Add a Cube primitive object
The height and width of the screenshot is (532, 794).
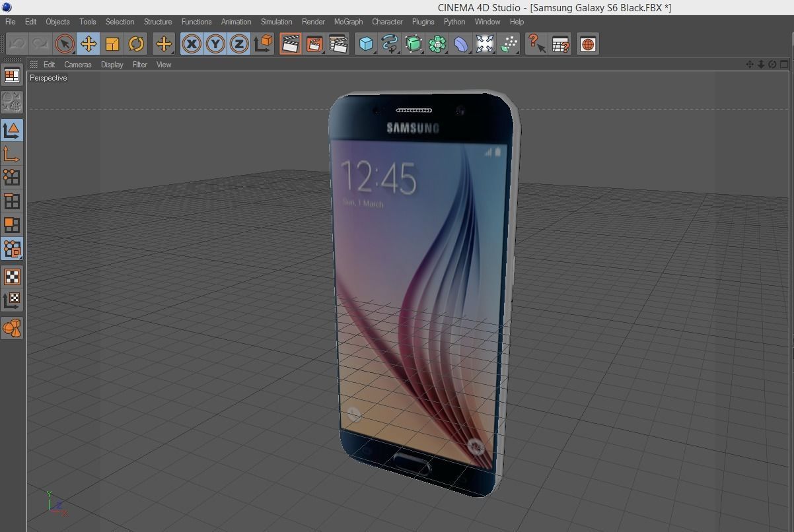[366, 44]
